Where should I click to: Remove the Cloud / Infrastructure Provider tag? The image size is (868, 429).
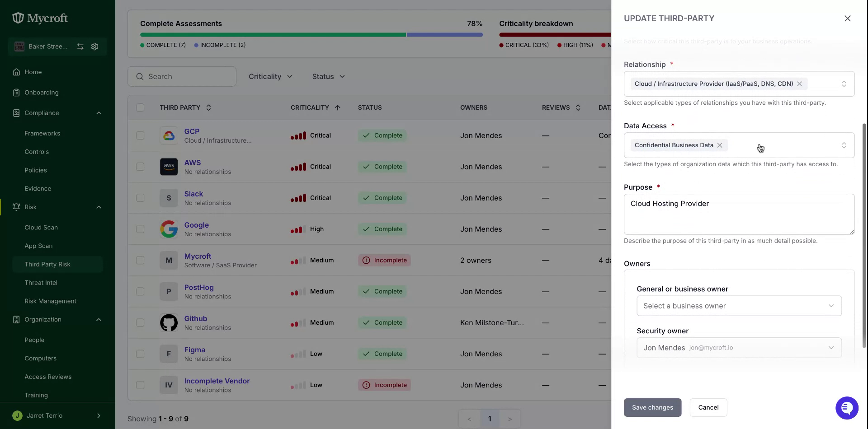pyautogui.click(x=799, y=84)
